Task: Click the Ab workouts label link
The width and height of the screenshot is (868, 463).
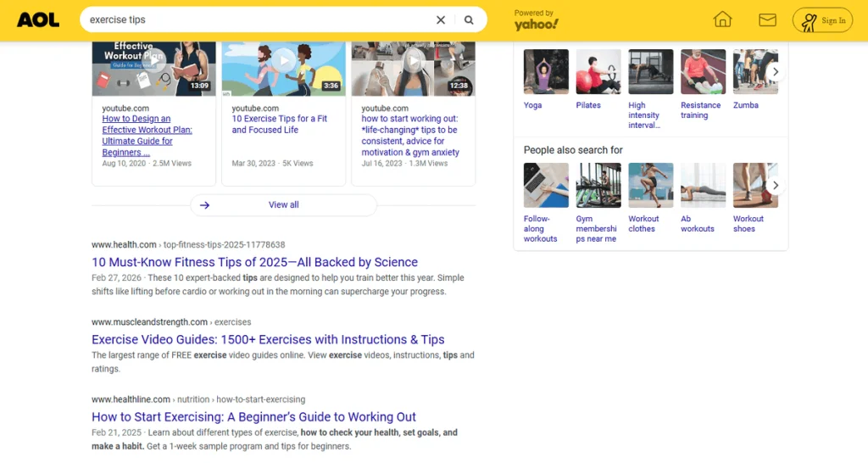Action: point(698,224)
